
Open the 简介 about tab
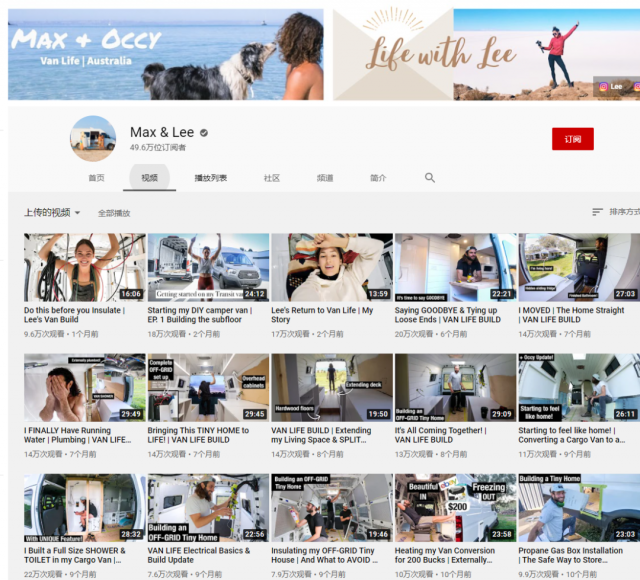coord(378,178)
